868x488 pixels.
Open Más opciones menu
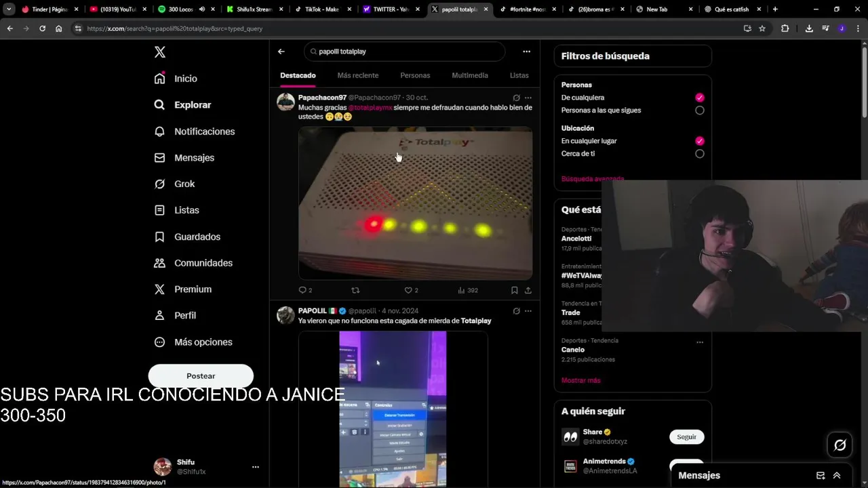pos(193,342)
